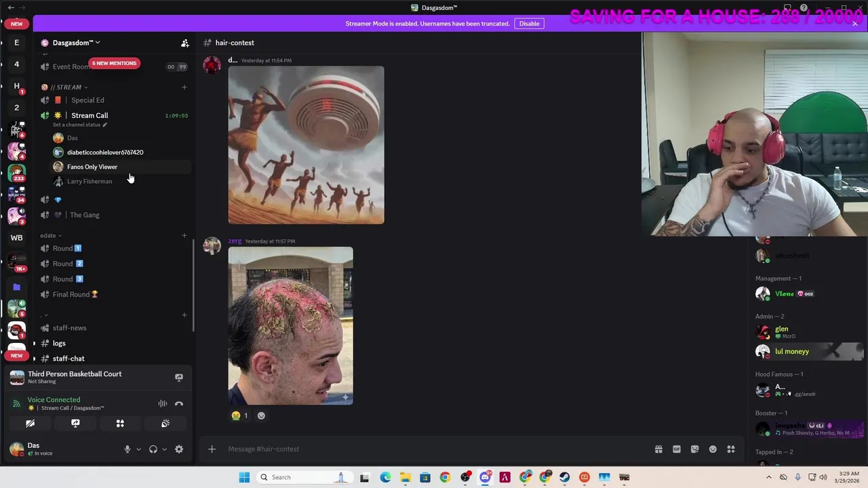Share your screen from the voice panel
The image size is (868, 488).
click(x=75, y=424)
